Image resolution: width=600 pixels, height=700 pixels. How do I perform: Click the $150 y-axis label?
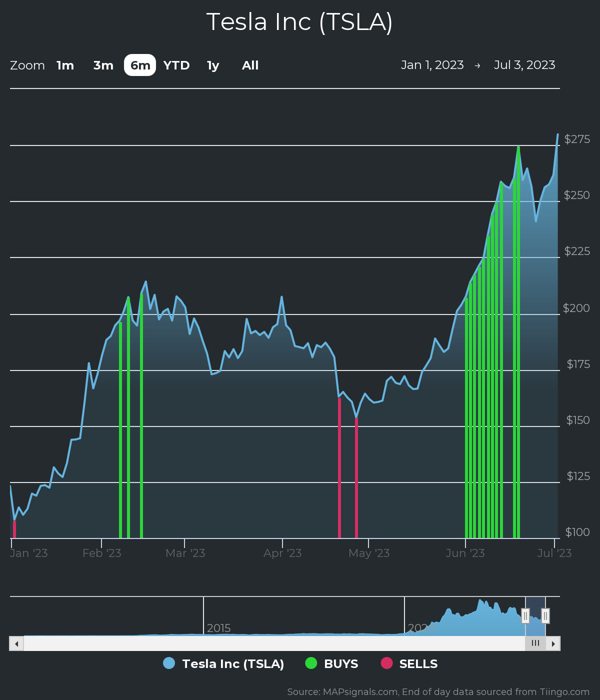[x=578, y=420]
